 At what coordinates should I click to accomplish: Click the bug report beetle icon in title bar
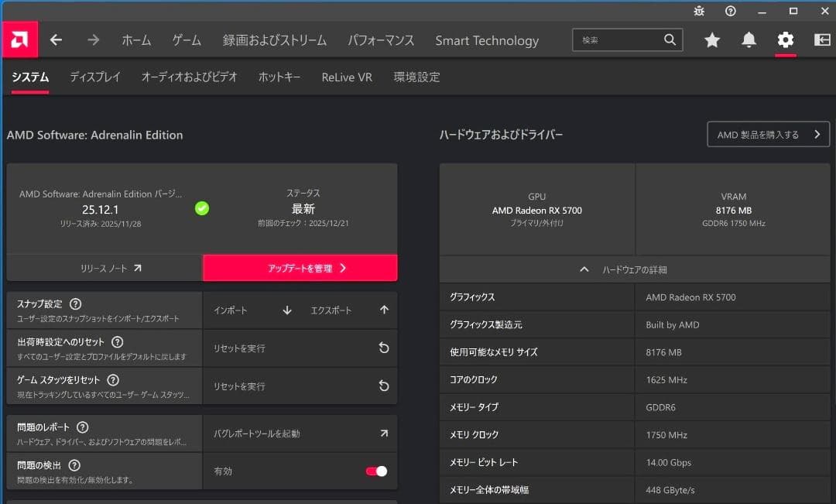pyautogui.click(x=698, y=11)
